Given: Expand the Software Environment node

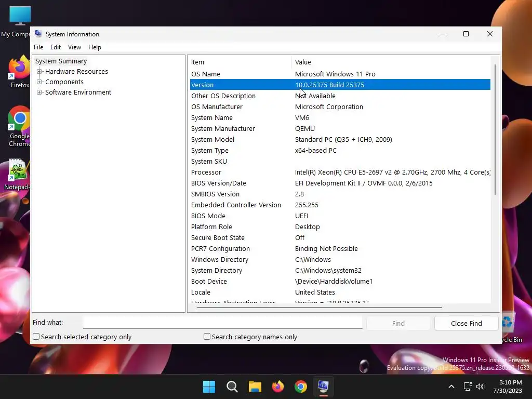Looking at the screenshot, I should [39, 92].
